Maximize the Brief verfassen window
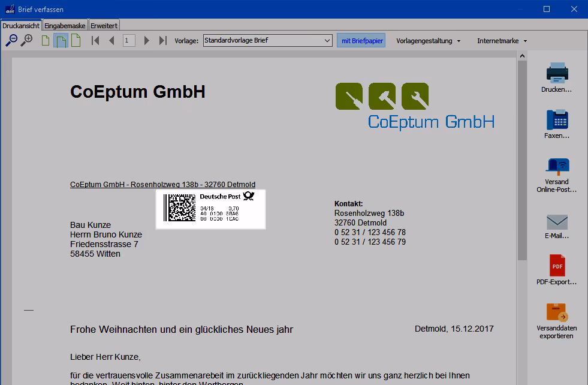Screen dimensions: 588x385 click(x=547, y=9)
